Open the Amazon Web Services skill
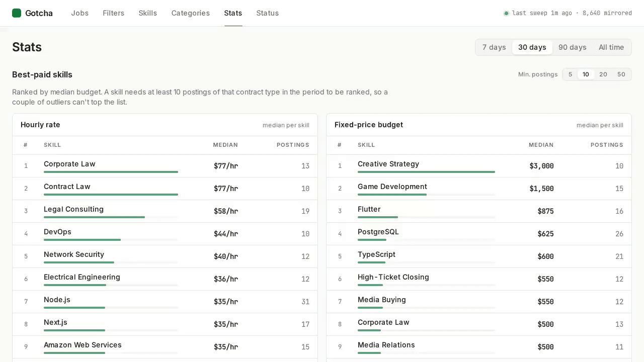Image resolution: width=644 pixels, height=362 pixels. [83, 345]
